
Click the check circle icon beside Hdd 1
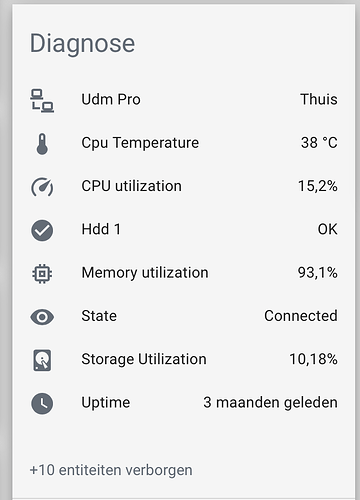[x=42, y=230]
